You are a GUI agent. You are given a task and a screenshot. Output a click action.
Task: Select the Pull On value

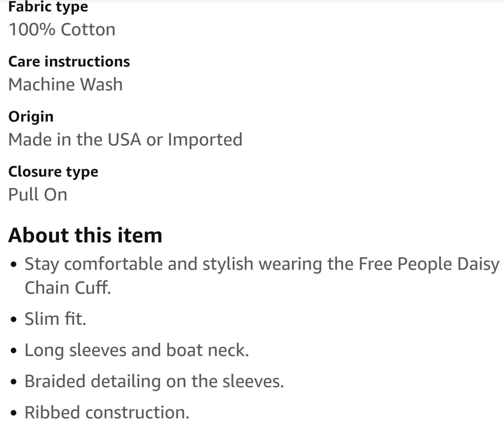(38, 195)
